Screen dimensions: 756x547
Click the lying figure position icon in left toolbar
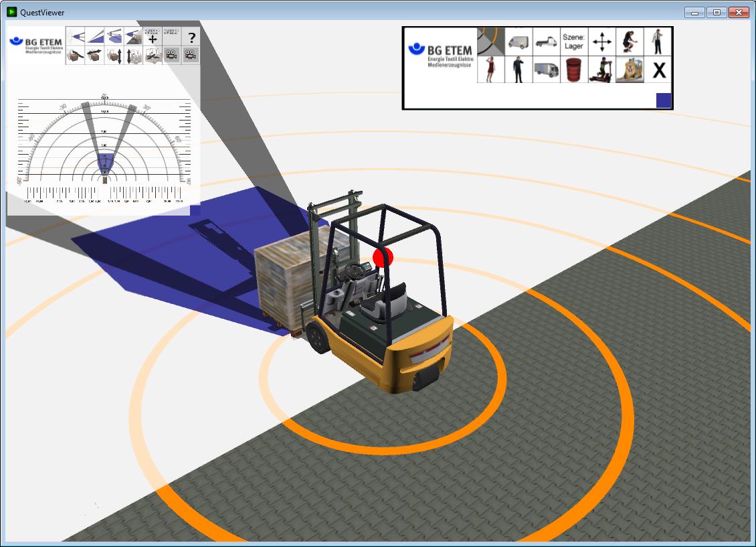pyautogui.click(x=153, y=56)
